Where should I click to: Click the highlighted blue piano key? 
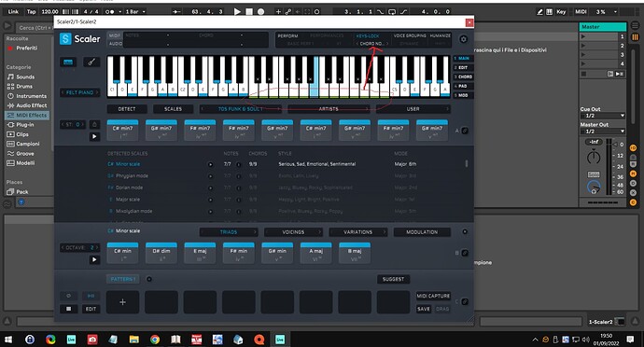[x=315, y=77]
